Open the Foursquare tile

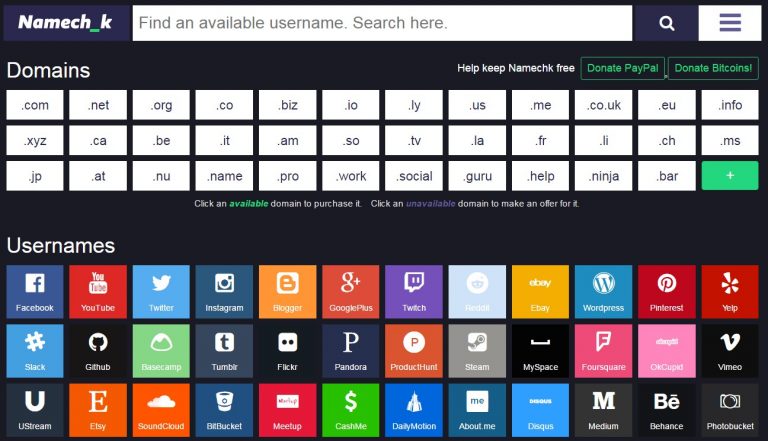(603, 351)
